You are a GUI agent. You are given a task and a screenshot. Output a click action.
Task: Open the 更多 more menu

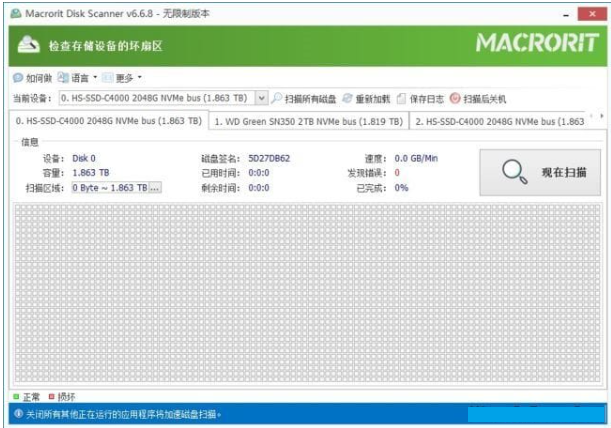[x=122, y=78]
